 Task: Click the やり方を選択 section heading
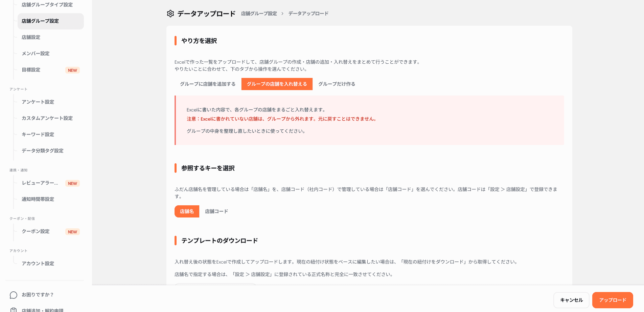coord(199,41)
